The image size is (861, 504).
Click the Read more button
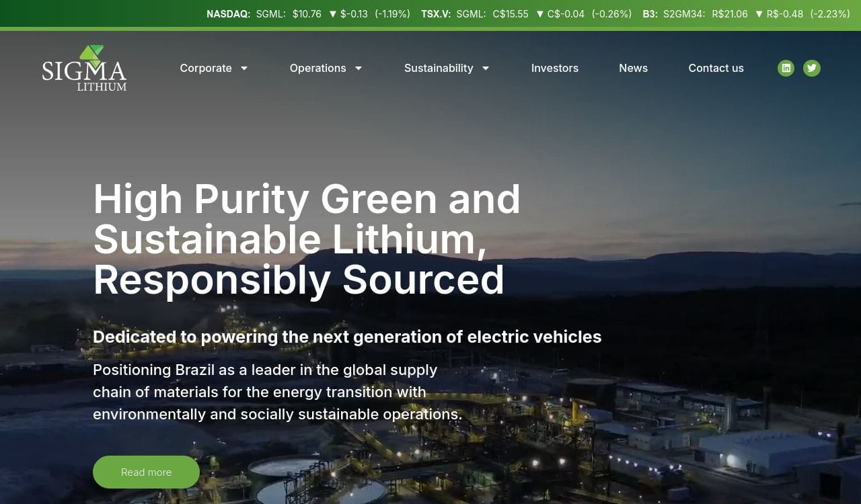[146, 472]
